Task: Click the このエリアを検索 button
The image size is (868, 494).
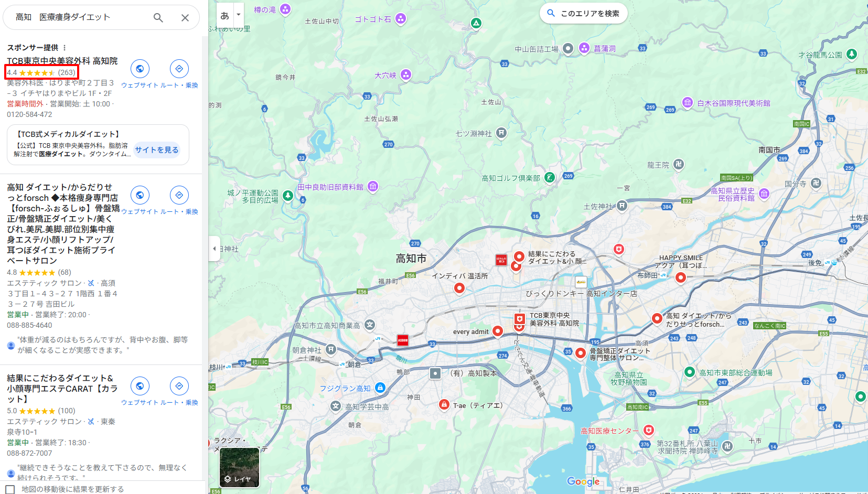Action: click(584, 13)
